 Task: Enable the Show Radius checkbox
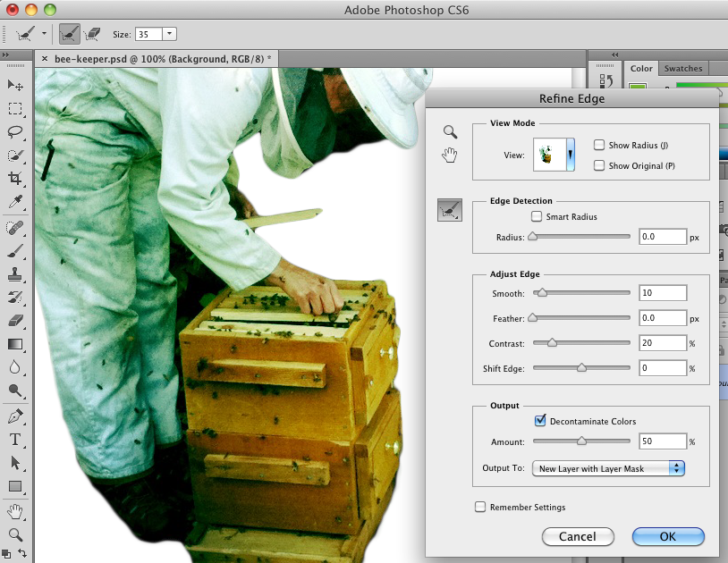click(599, 145)
